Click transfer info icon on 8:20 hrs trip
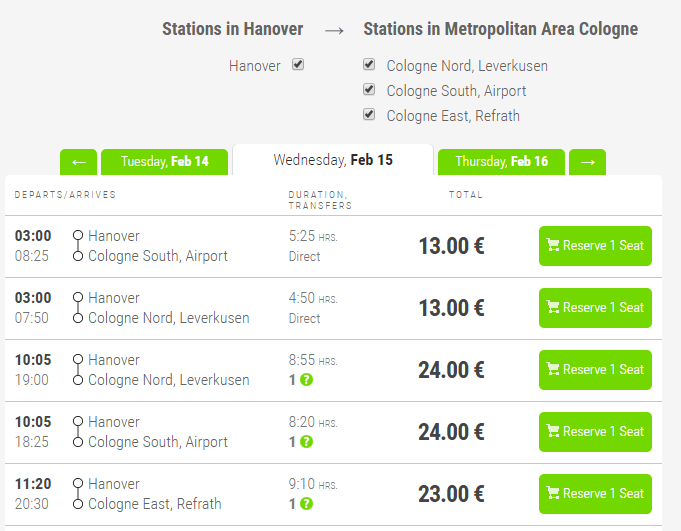Viewport: 681px width, 531px height. tap(306, 442)
